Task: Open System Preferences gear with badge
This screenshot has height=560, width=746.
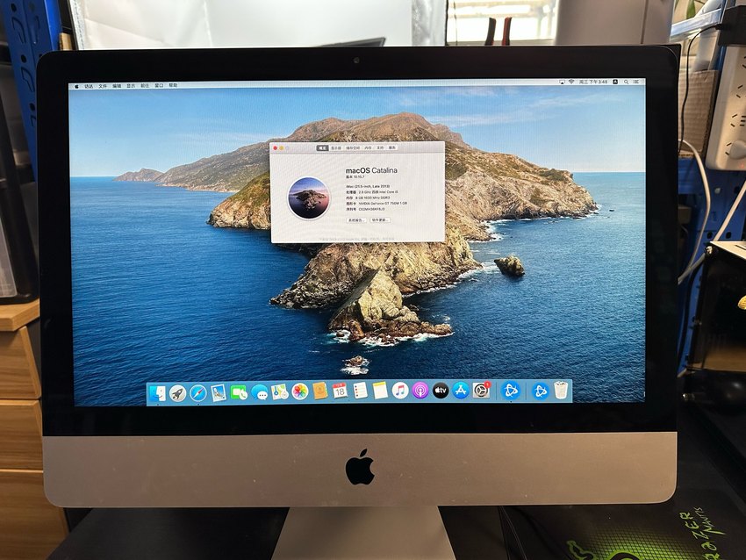Action: coord(482,391)
